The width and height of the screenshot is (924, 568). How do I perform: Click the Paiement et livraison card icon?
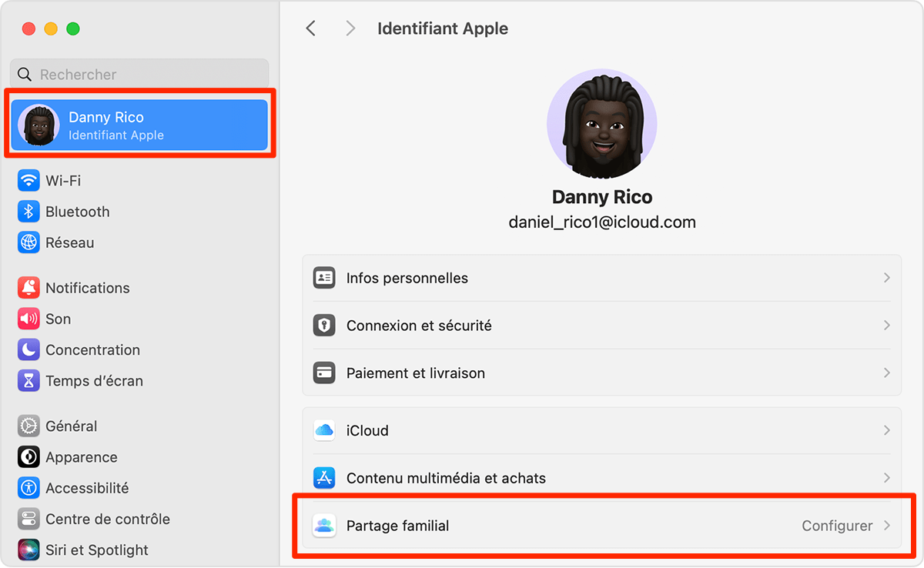pyautogui.click(x=324, y=373)
